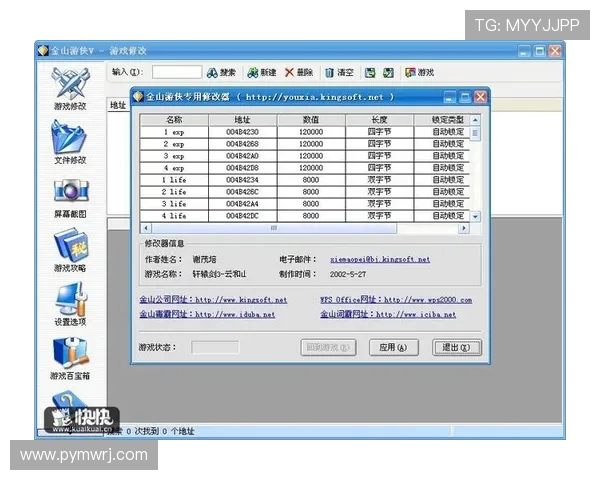Maximize the 金山游侠V main window
Screen dimensions: 600x480
click(x=540, y=51)
